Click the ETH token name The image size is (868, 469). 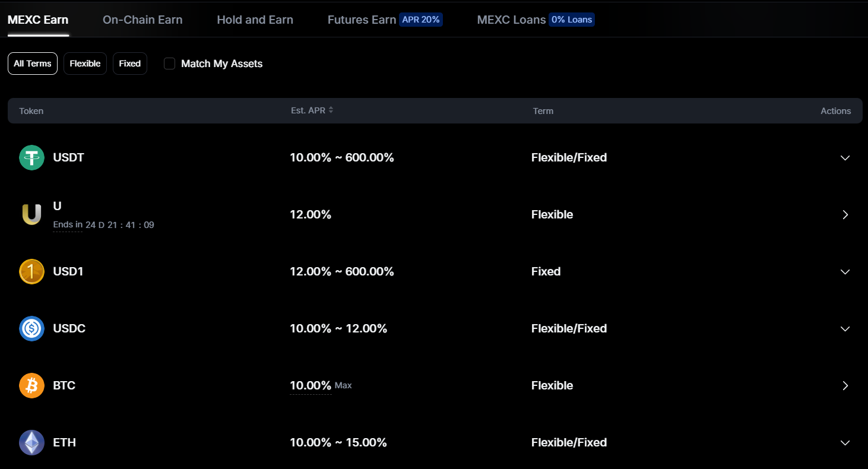coord(64,443)
